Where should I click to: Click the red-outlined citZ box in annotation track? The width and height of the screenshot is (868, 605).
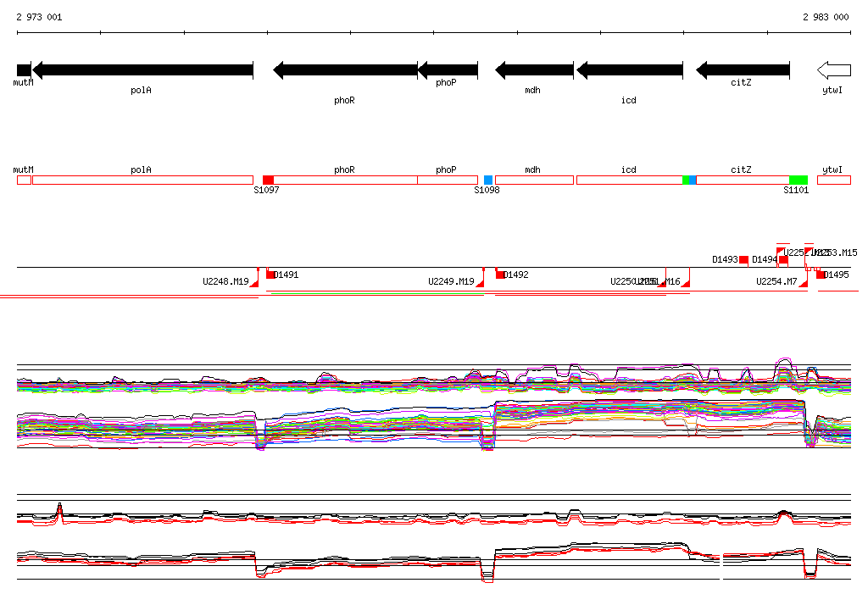pyautogui.click(x=743, y=180)
